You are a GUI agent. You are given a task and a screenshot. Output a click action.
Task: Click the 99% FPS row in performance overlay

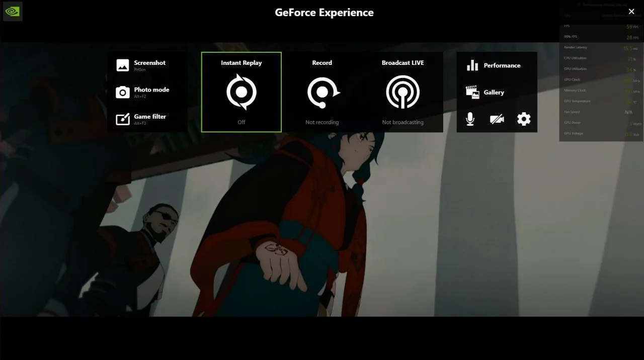[x=601, y=37]
